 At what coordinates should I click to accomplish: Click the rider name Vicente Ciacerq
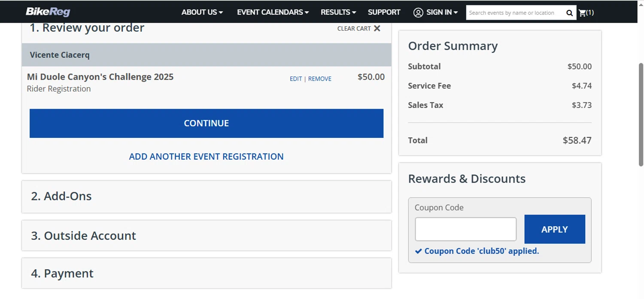60,55
